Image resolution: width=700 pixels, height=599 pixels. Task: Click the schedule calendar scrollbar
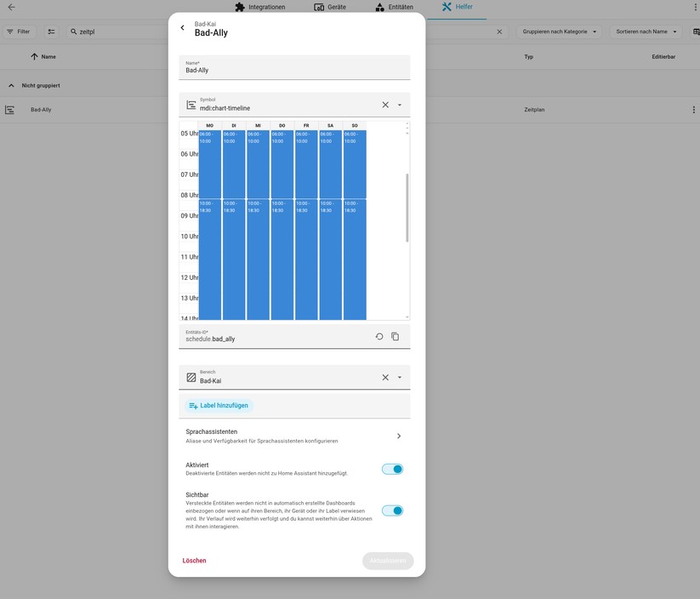pyautogui.click(x=407, y=208)
